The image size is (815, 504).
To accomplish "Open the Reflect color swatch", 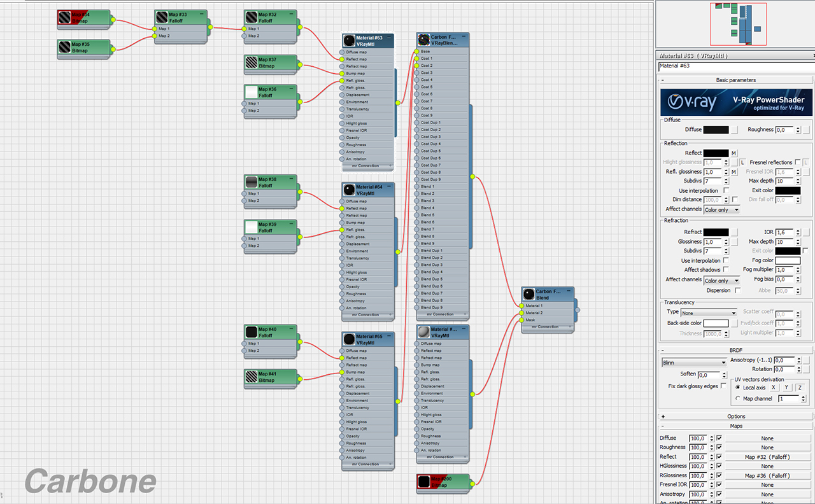I will 716,153.
